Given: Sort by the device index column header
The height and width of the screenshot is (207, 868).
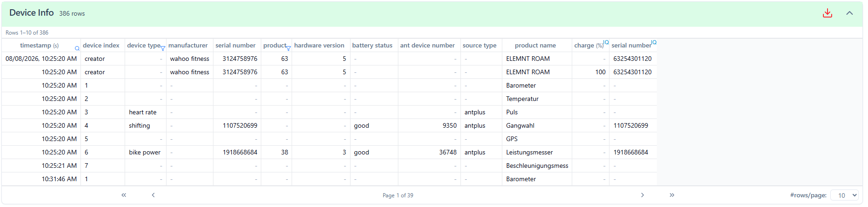Looking at the screenshot, I should coord(101,45).
